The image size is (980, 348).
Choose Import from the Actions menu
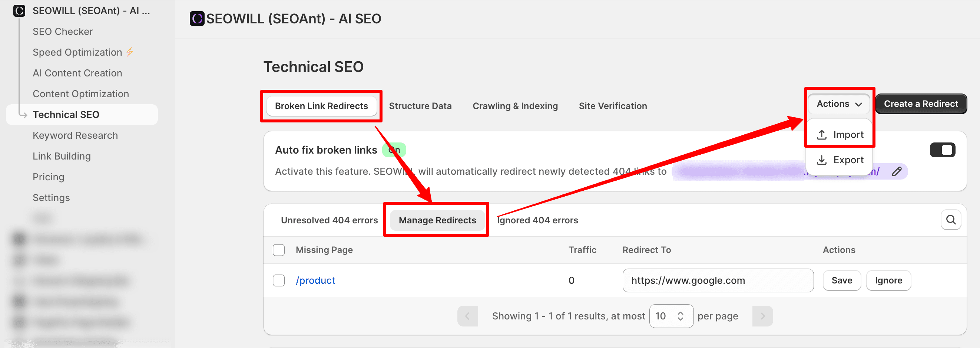[840, 134]
